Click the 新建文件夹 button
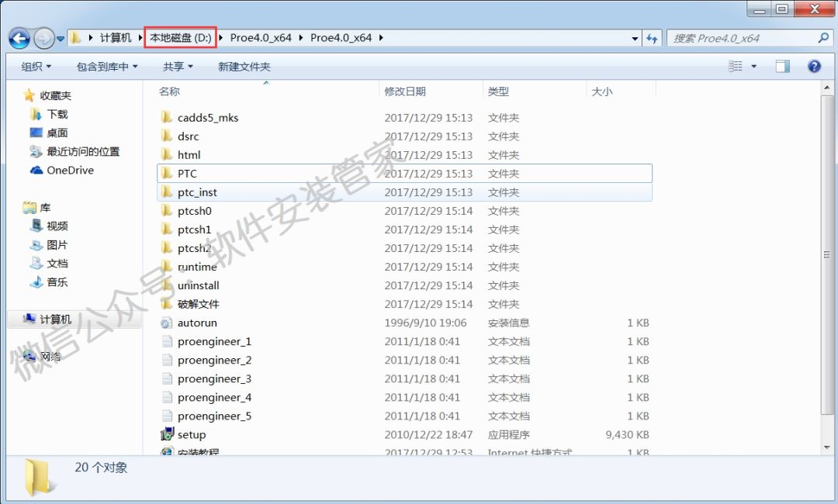The height and width of the screenshot is (504, 838). coord(244,67)
